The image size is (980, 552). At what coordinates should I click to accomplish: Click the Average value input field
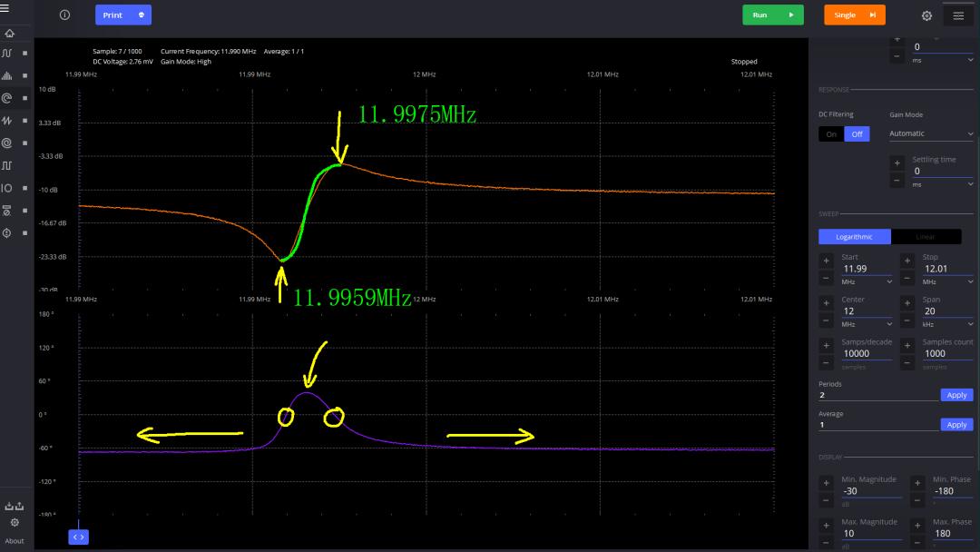[877, 425]
